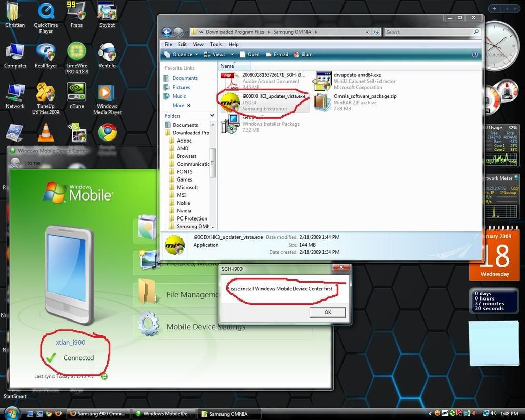Image resolution: width=525 pixels, height=420 pixels.
Task: Select the QuickTime Player desktop icon
Action: 46,12
